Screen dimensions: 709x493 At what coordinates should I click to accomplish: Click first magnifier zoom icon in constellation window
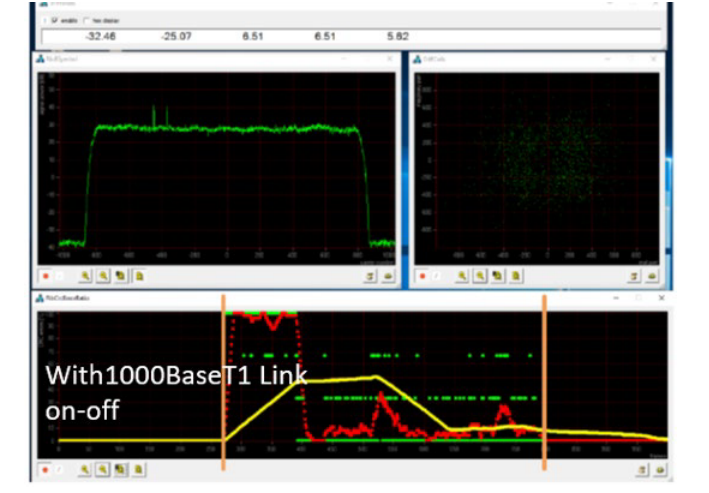(x=463, y=273)
